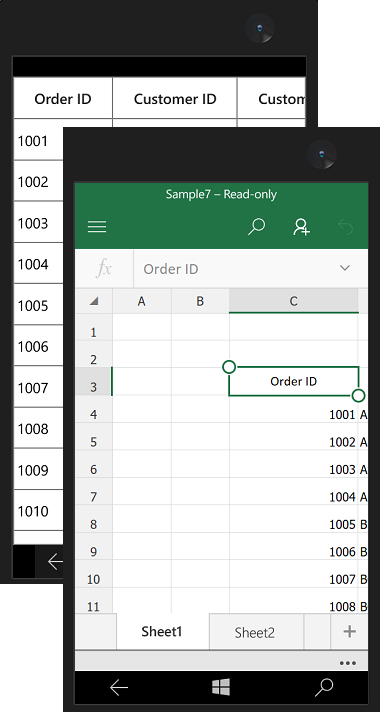Tap Back arrow on the rear phone
The height and width of the screenshot is (712, 380).
tap(55, 562)
